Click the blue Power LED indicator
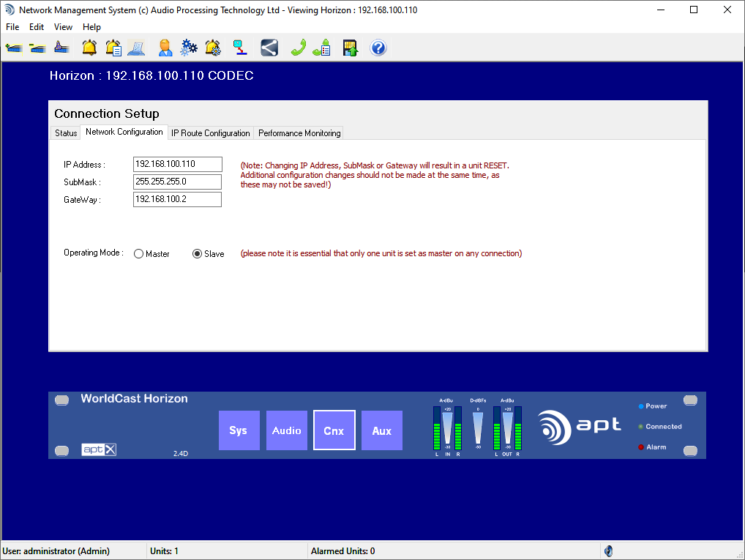The height and width of the screenshot is (560, 745). 641,406
